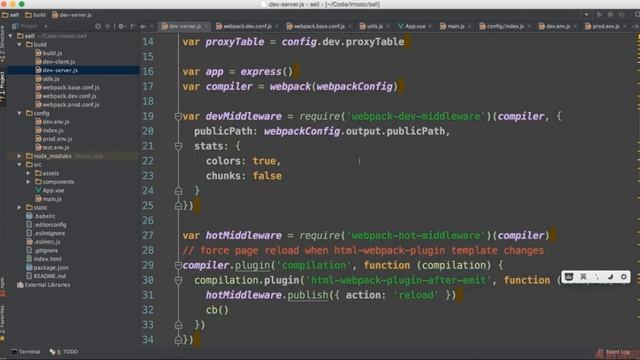Click the collapse all icon in Project toolbar
Screen dimensions: 640x360
[108, 26]
